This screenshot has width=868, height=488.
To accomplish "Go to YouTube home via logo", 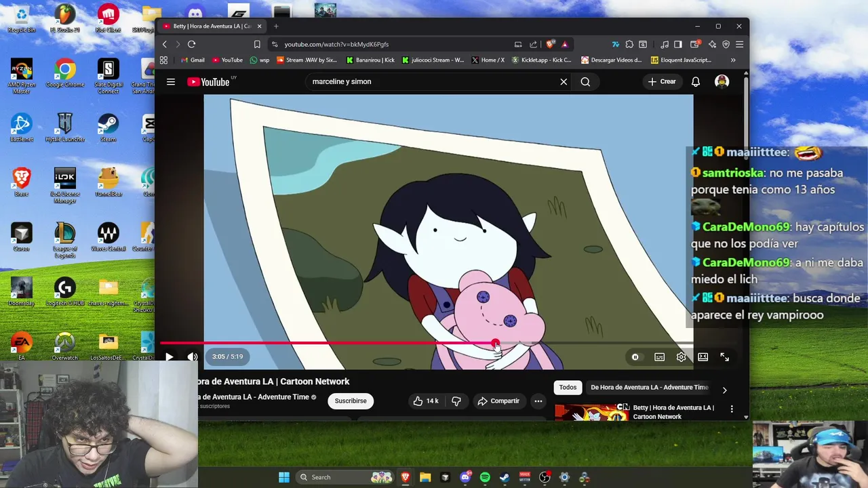I will [x=209, y=82].
